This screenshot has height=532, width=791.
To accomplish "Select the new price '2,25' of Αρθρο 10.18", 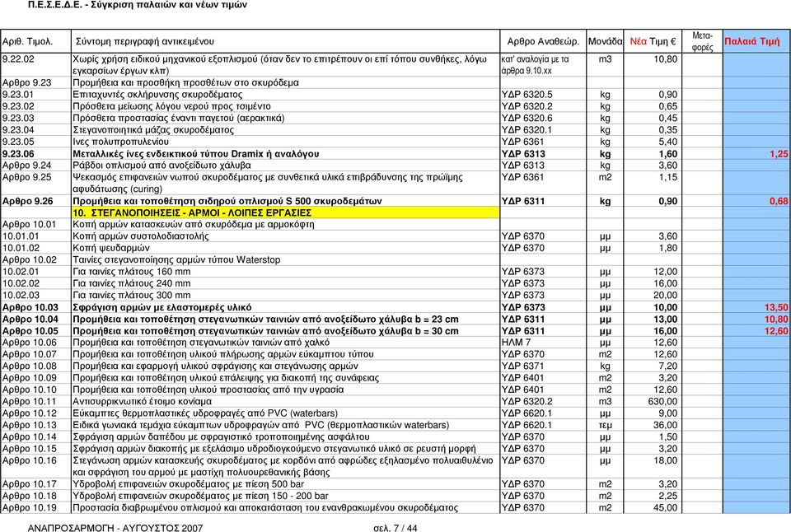I will click(667, 497).
